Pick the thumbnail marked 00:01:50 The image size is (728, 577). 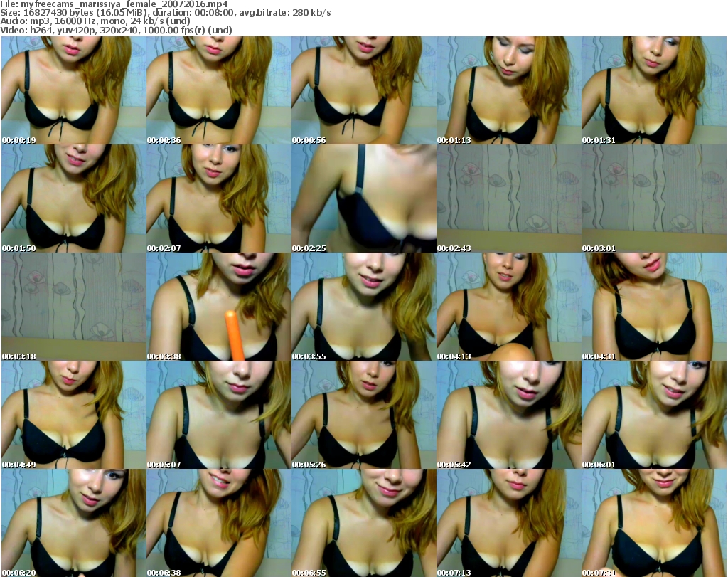[x=74, y=198]
